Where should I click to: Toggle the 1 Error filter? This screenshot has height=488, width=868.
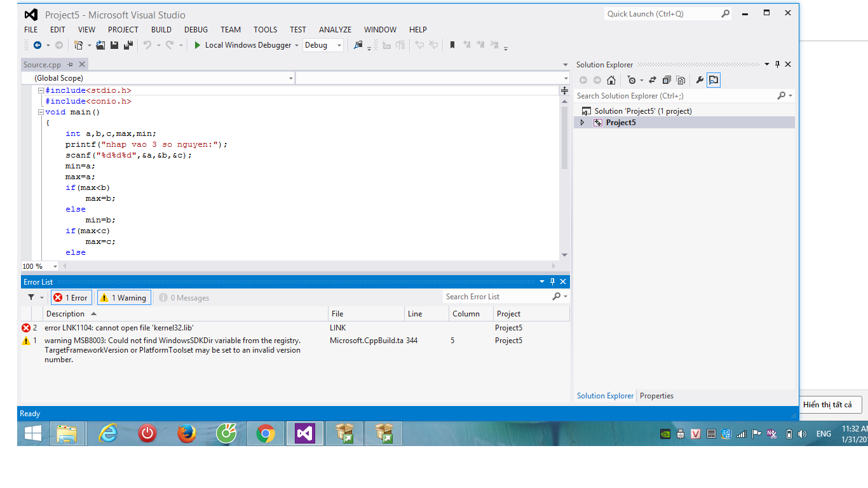pyautogui.click(x=71, y=297)
